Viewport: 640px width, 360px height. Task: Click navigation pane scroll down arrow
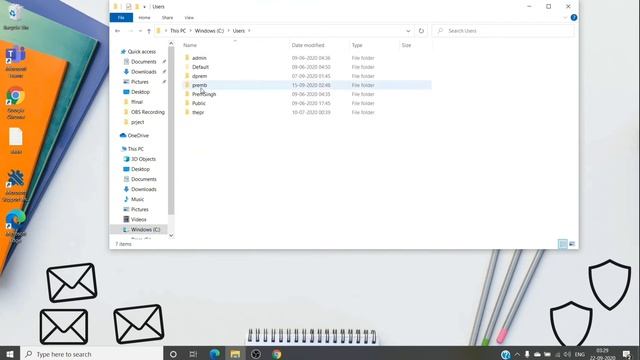tap(171, 235)
